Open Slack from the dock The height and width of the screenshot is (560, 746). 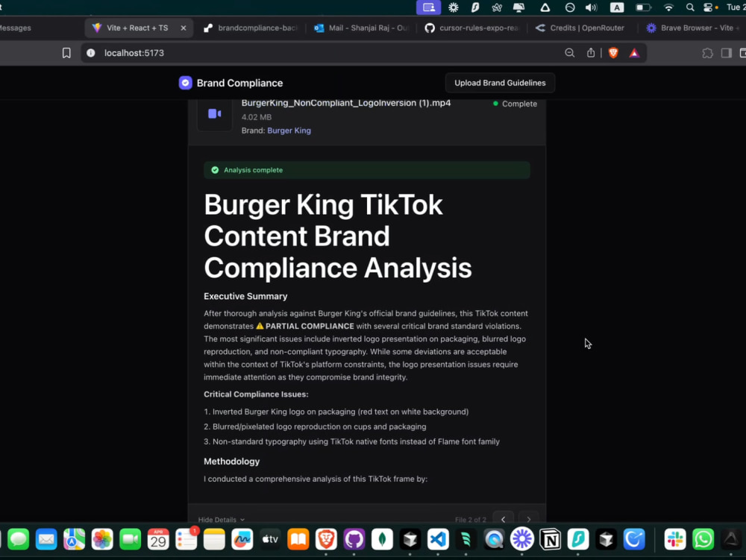coord(674,539)
